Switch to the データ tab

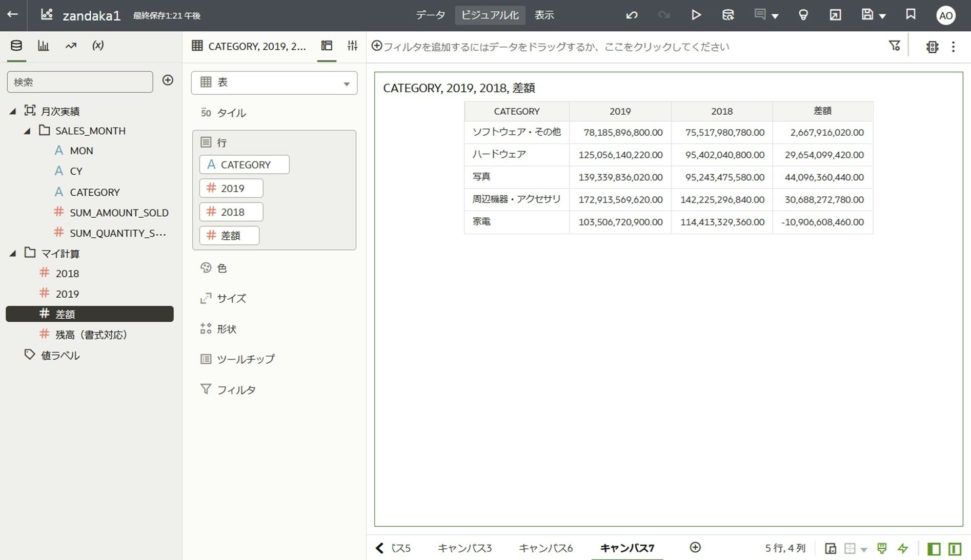(x=431, y=15)
